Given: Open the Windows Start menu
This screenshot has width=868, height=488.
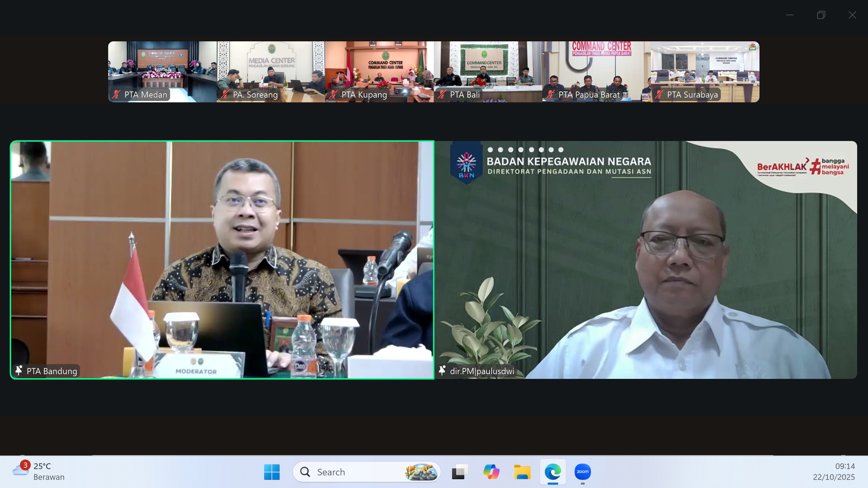Looking at the screenshot, I should pyautogui.click(x=272, y=472).
